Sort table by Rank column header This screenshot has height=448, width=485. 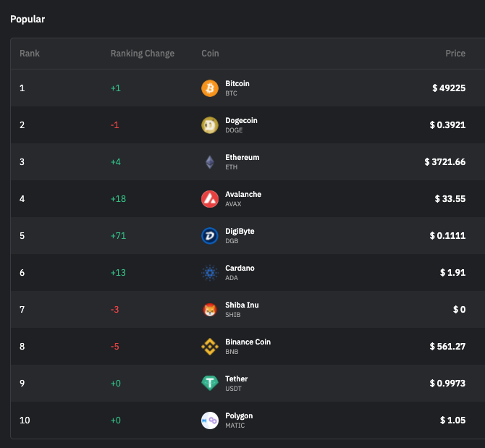(x=30, y=54)
